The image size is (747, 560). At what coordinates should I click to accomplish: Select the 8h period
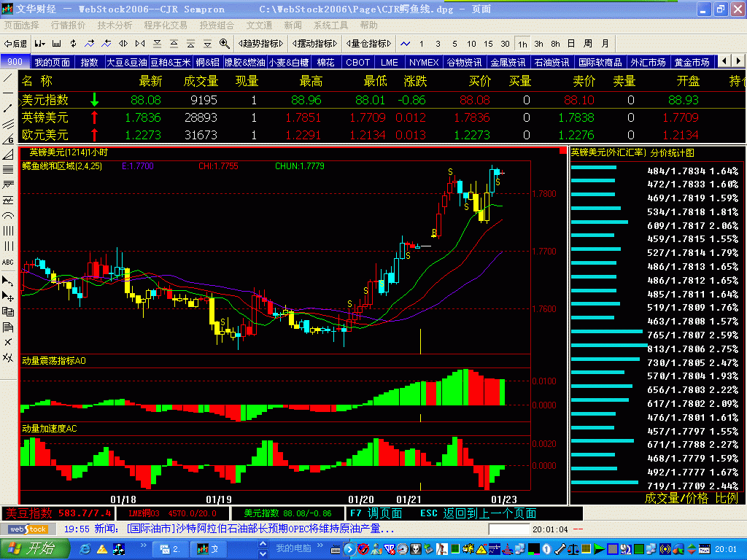[x=555, y=44]
